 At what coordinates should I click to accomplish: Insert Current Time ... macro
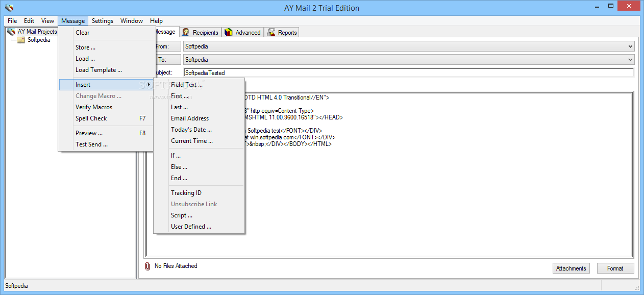point(200,141)
